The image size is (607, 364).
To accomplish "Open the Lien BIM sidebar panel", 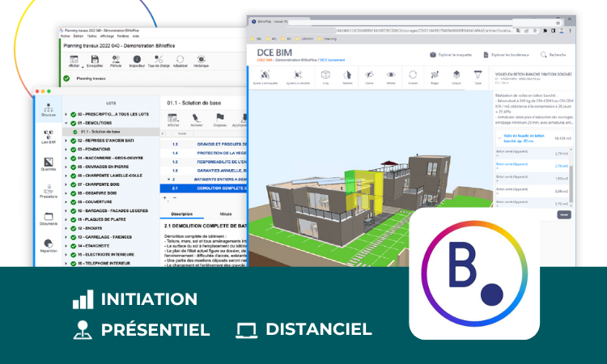I will (49, 137).
